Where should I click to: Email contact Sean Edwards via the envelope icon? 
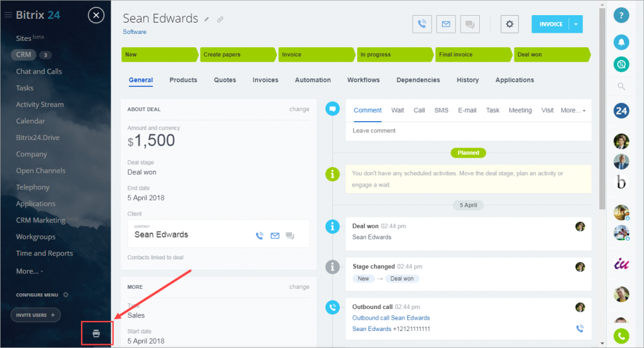point(275,236)
